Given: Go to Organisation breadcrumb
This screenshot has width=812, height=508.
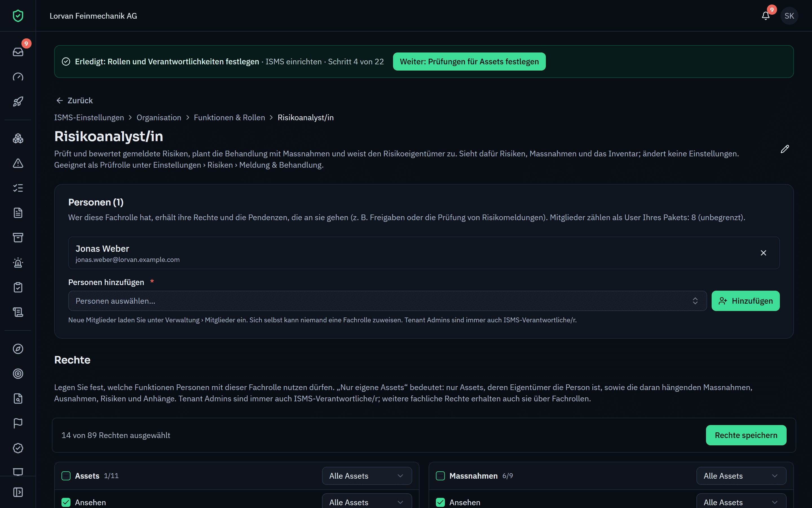Looking at the screenshot, I should tap(159, 118).
